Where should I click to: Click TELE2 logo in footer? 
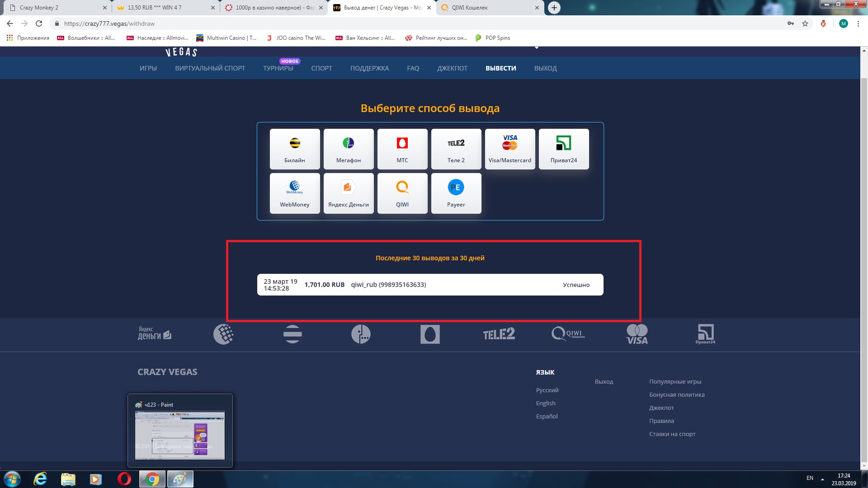(x=499, y=334)
